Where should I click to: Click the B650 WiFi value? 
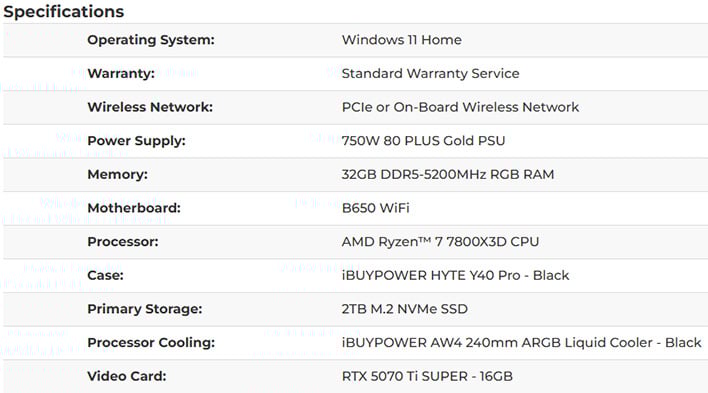pyautogui.click(x=375, y=208)
